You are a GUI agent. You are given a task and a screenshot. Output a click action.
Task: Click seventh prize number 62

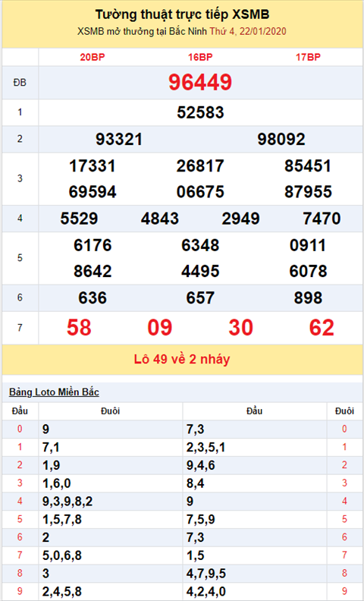(322, 328)
